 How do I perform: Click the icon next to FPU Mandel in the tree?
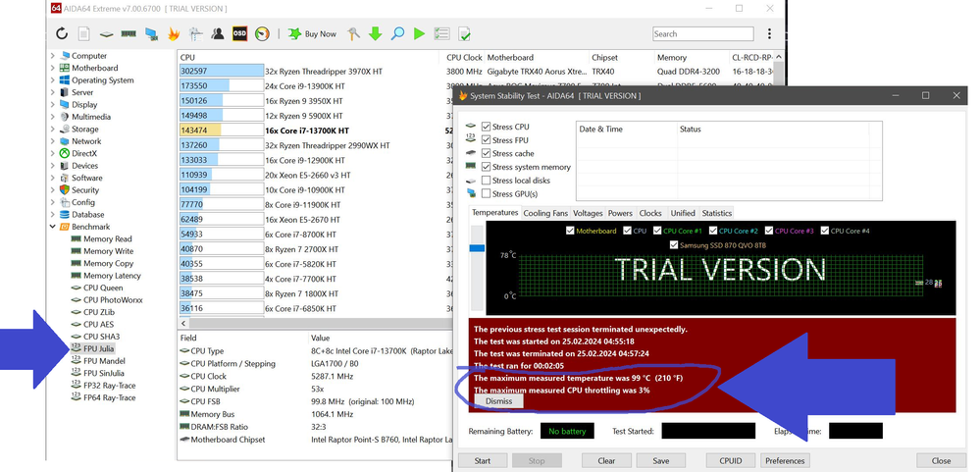pos(77,361)
